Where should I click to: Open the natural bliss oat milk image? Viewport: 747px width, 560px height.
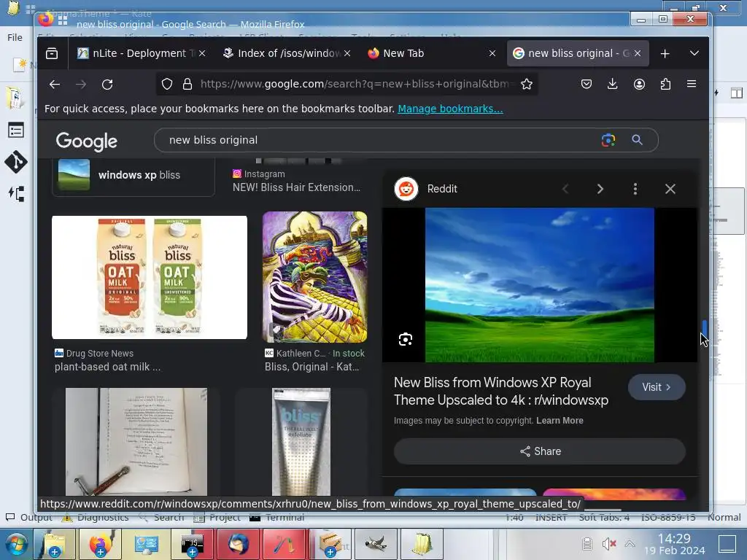pos(150,278)
